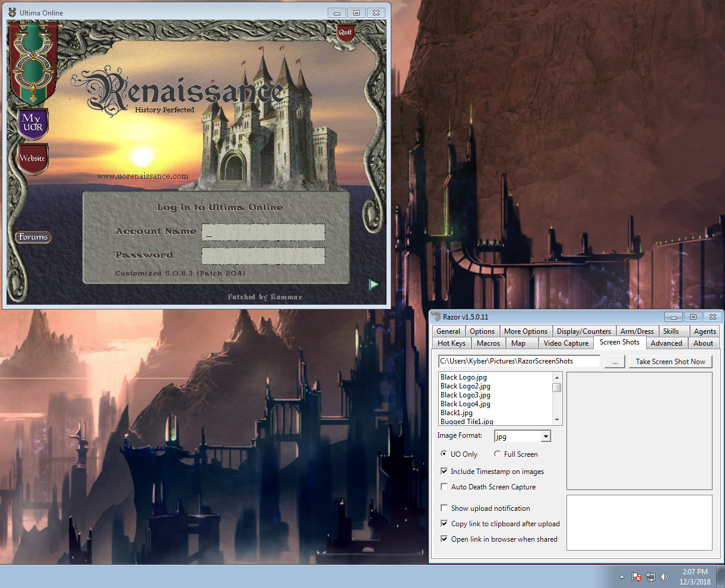This screenshot has height=588, width=725.
Task: Open the Forums button
Action: tap(33, 237)
